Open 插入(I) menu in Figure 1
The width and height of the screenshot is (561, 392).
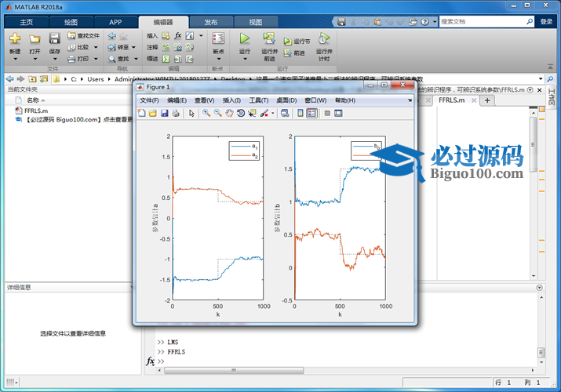tap(231, 100)
